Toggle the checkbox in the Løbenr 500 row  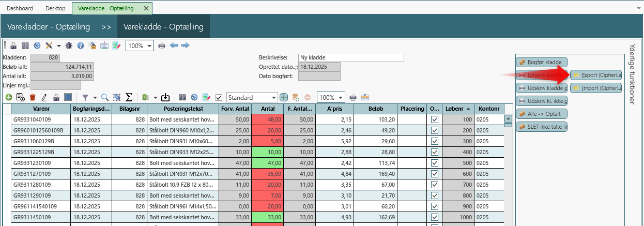point(435,163)
